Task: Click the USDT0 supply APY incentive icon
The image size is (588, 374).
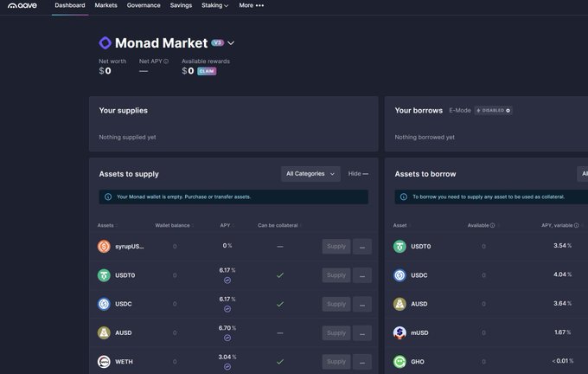Action: 227,280
